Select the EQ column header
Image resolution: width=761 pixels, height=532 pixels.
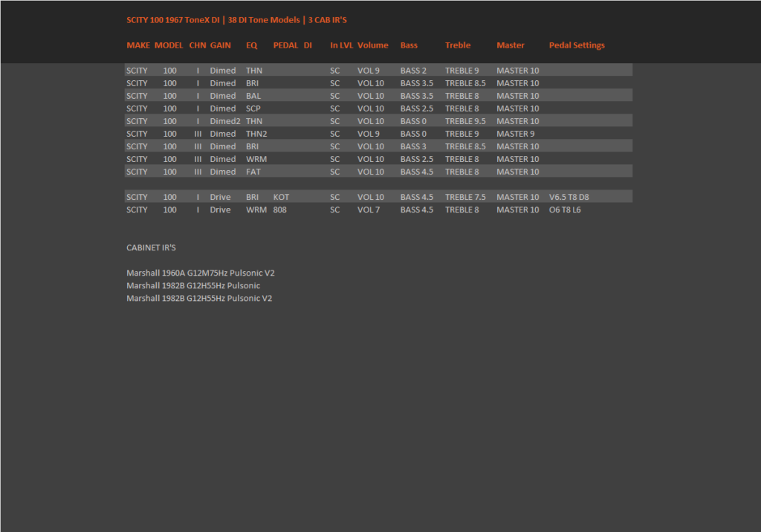(x=251, y=45)
